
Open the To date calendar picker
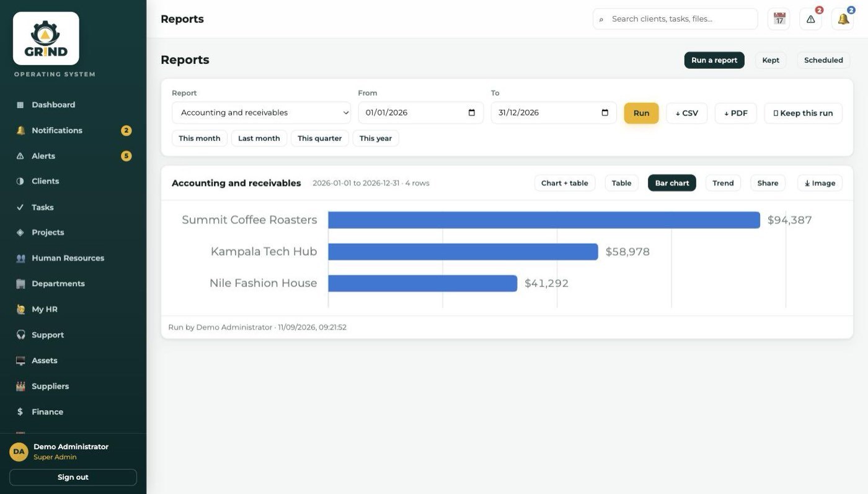(605, 113)
